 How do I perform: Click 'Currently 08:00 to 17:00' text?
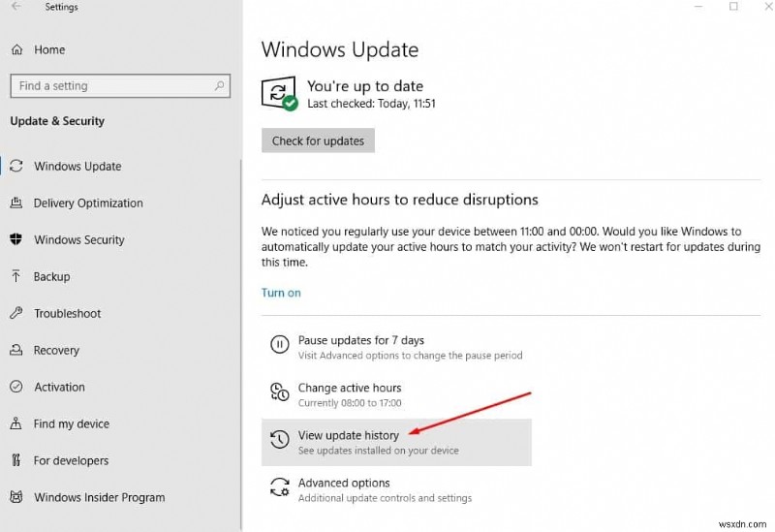(x=350, y=403)
